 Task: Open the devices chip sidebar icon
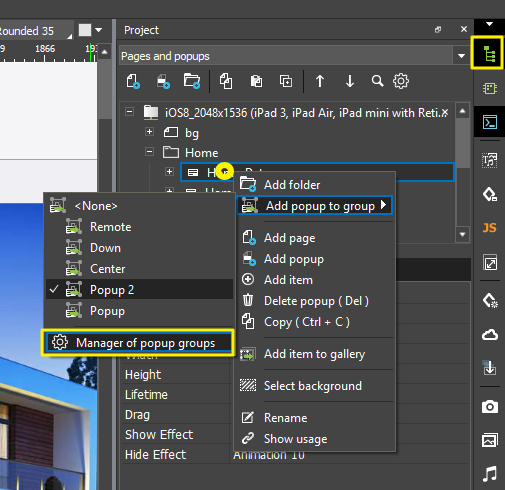tap(490, 89)
